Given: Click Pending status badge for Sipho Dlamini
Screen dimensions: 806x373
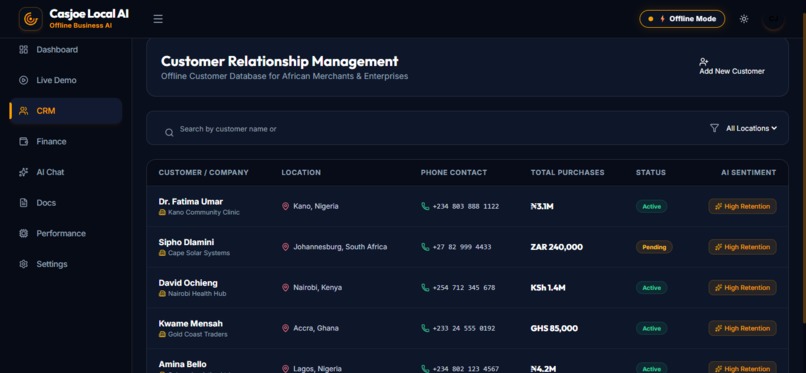Looking at the screenshot, I should (654, 247).
